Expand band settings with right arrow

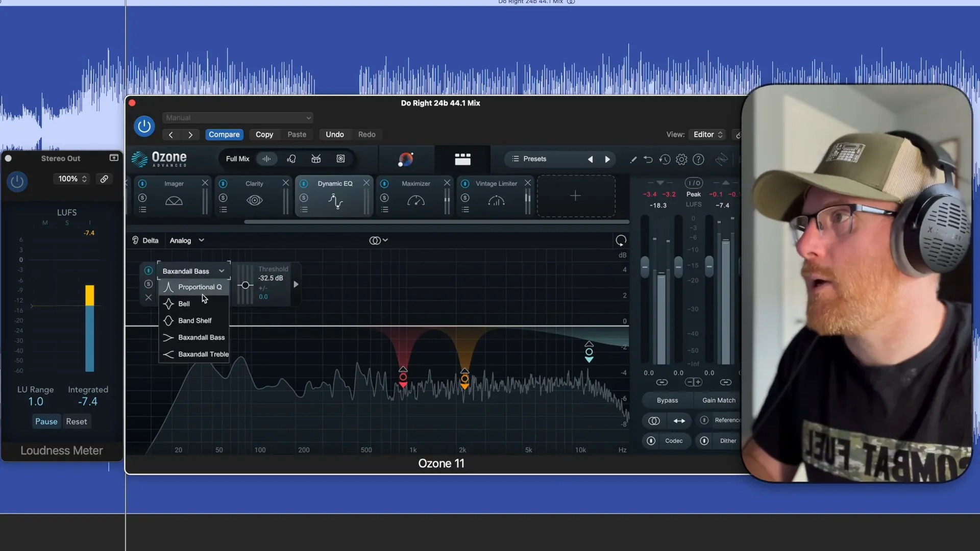(296, 285)
